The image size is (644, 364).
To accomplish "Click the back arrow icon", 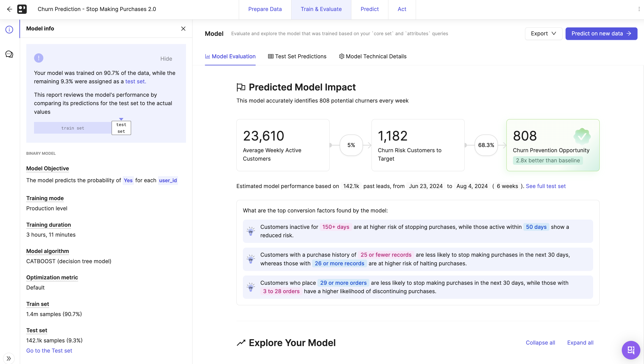I will click(9, 9).
